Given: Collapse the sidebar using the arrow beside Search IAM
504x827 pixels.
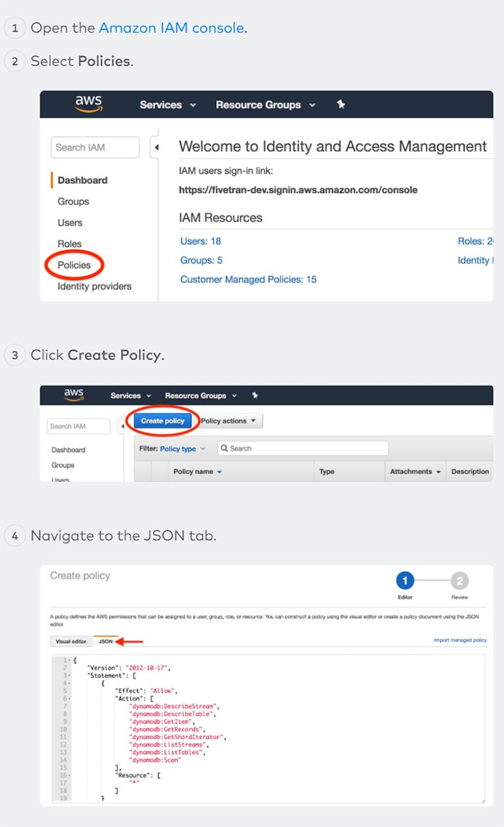Looking at the screenshot, I should click(x=156, y=148).
